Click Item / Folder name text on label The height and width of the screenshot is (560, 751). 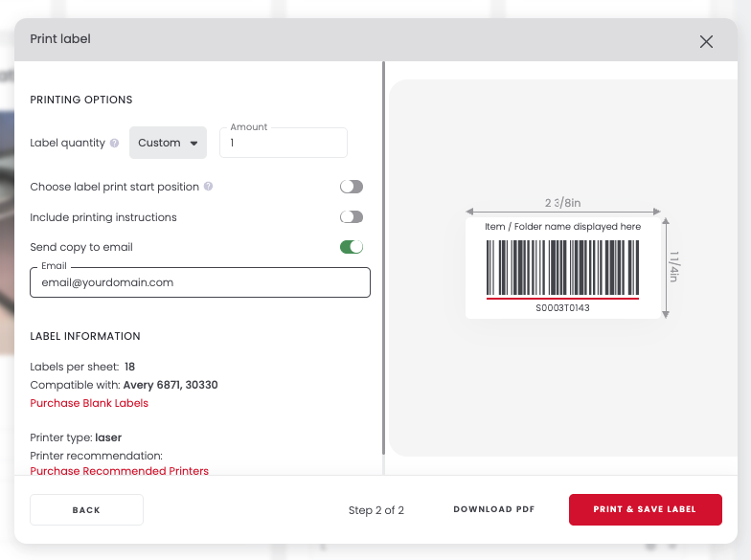tap(562, 227)
